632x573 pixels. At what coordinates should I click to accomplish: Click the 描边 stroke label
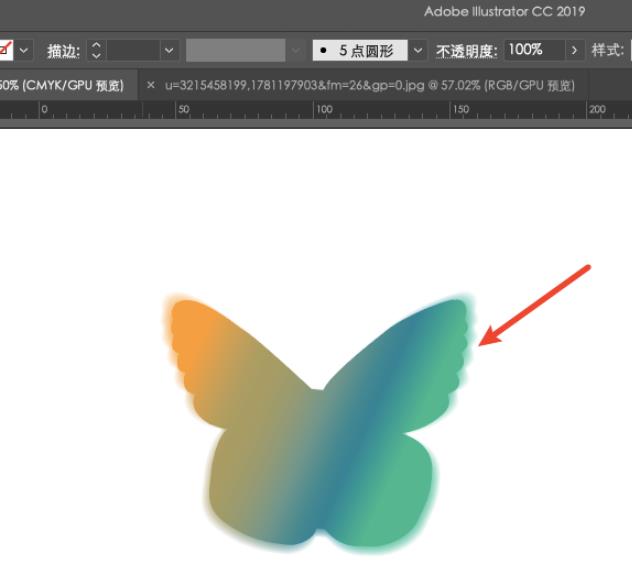click(63, 51)
